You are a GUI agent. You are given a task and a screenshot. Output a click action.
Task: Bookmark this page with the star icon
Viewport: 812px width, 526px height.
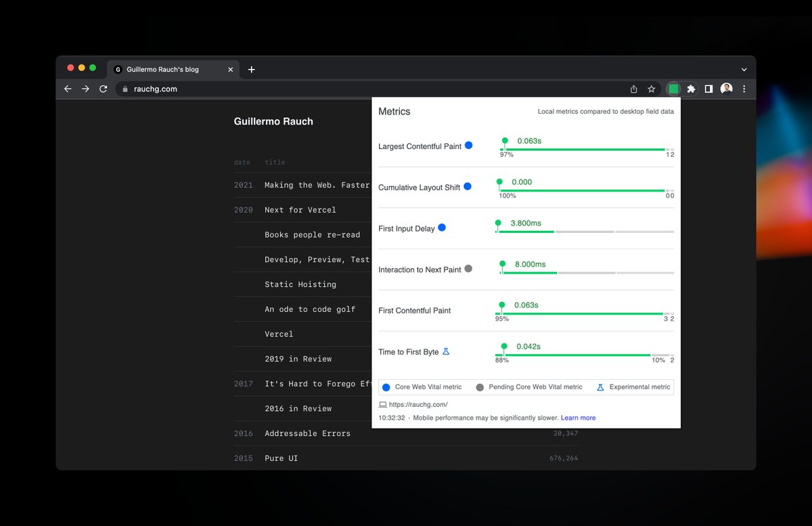tap(652, 89)
